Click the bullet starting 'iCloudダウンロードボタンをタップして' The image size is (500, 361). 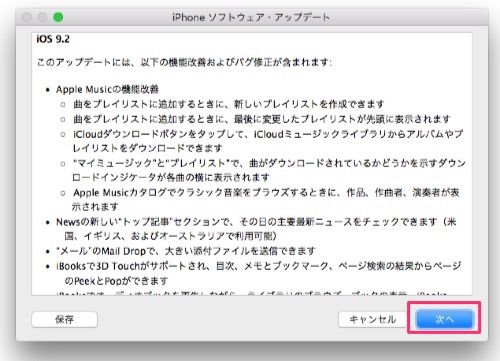268,141
